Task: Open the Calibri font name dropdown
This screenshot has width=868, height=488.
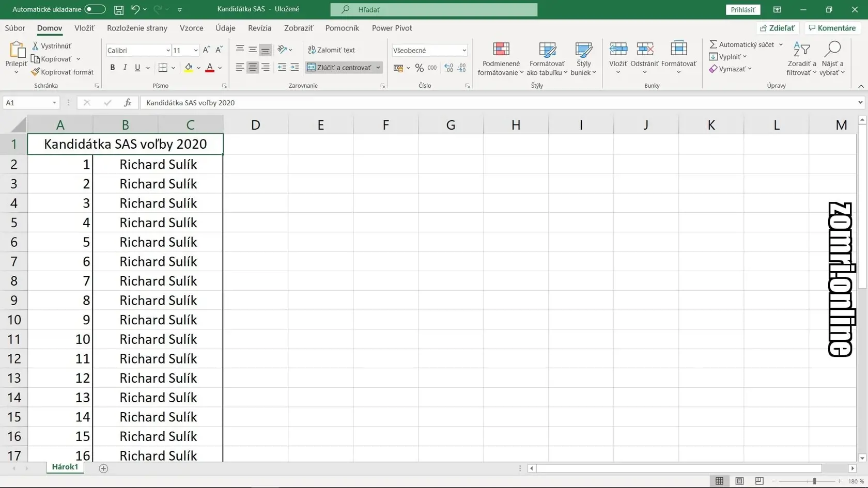Action: pyautogui.click(x=168, y=51)
